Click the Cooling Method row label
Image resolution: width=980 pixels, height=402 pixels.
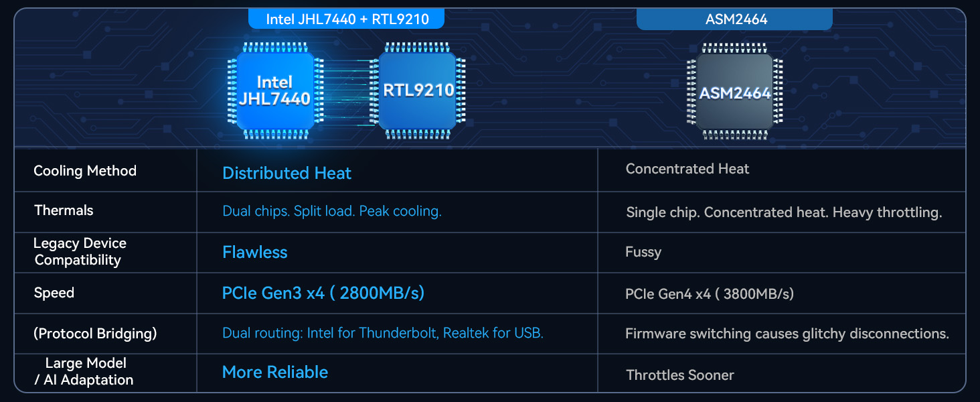85,171
